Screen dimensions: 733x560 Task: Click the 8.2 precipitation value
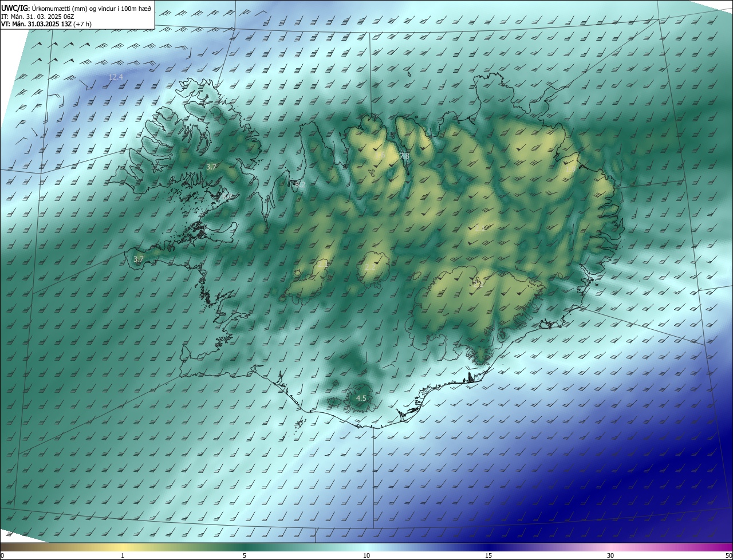point(300,184)
